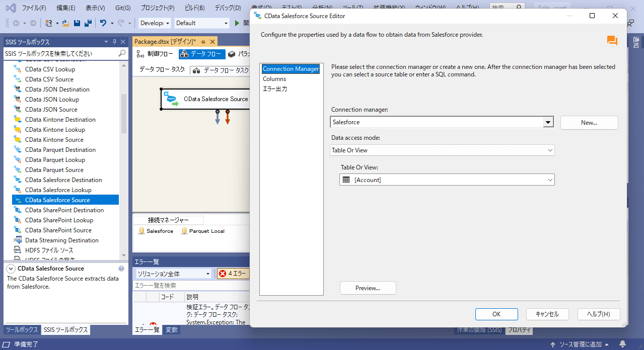Image resolution: width=644 pixels, height=350 pixels.
Task: Switch to the 変数 bottom tab
Action: pos(172,330)
